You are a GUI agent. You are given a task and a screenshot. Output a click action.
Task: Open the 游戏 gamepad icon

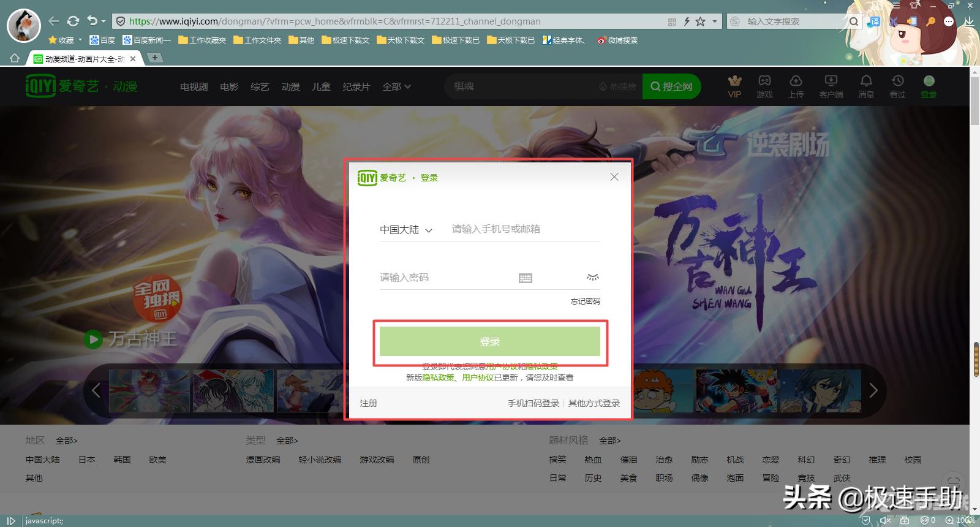pyautogui.click(x=764, y=81)
